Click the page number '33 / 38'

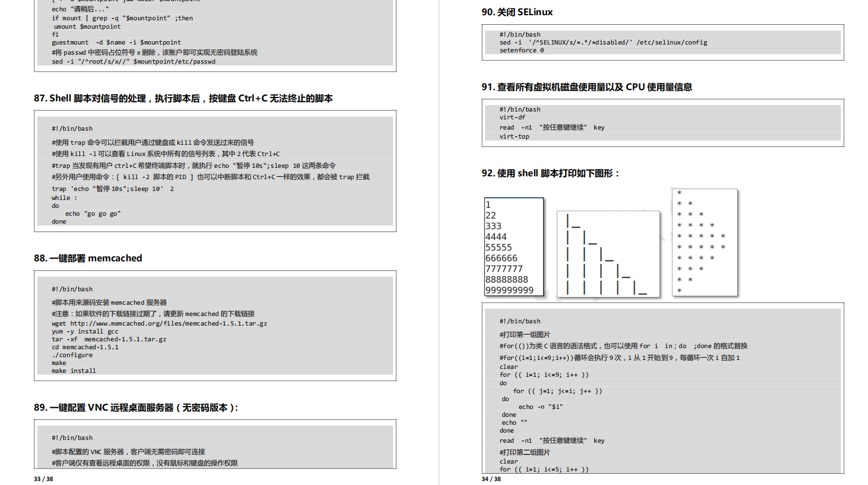coord(43,479)
